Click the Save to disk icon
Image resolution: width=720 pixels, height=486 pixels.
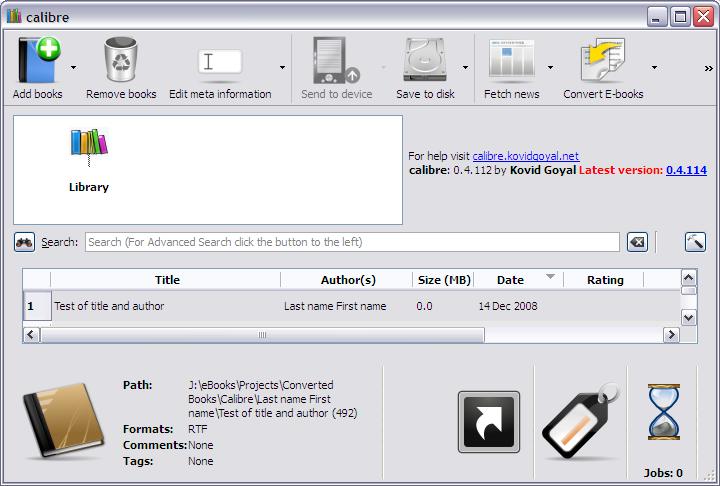pos(425,60)
